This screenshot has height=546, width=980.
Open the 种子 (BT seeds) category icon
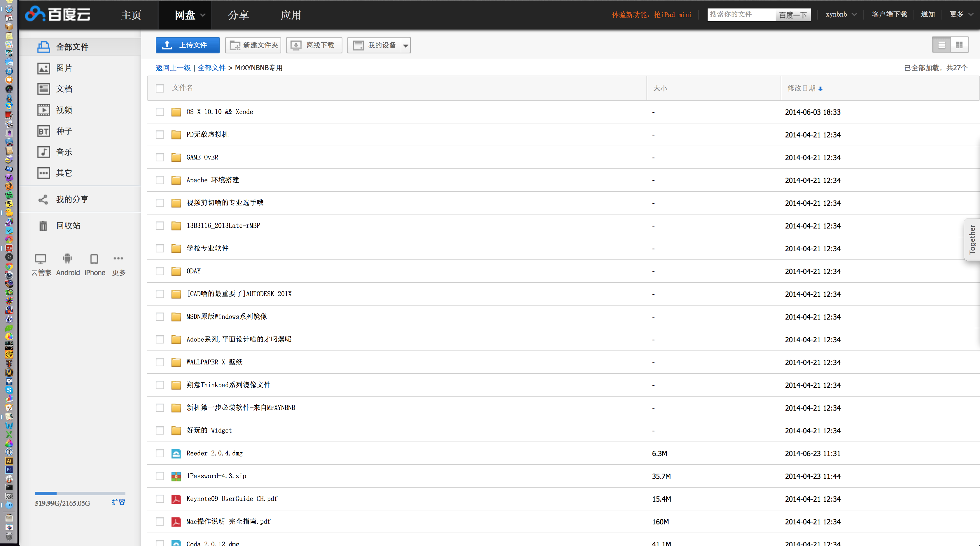(43, 131)
